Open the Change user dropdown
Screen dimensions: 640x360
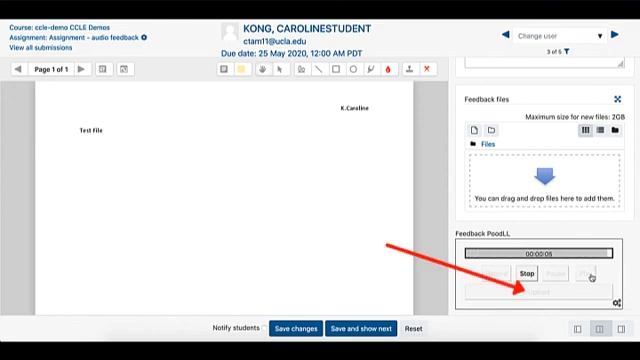(x=559, y=36)
